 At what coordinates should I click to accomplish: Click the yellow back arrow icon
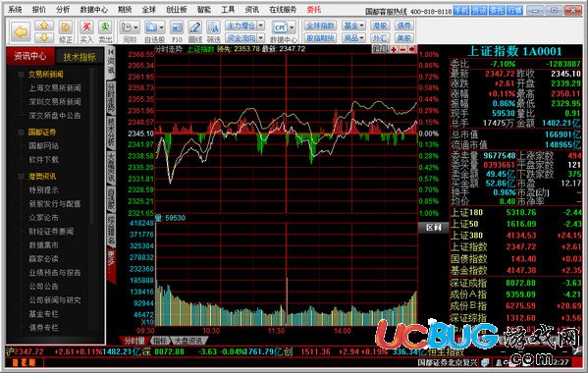point(21,31)
